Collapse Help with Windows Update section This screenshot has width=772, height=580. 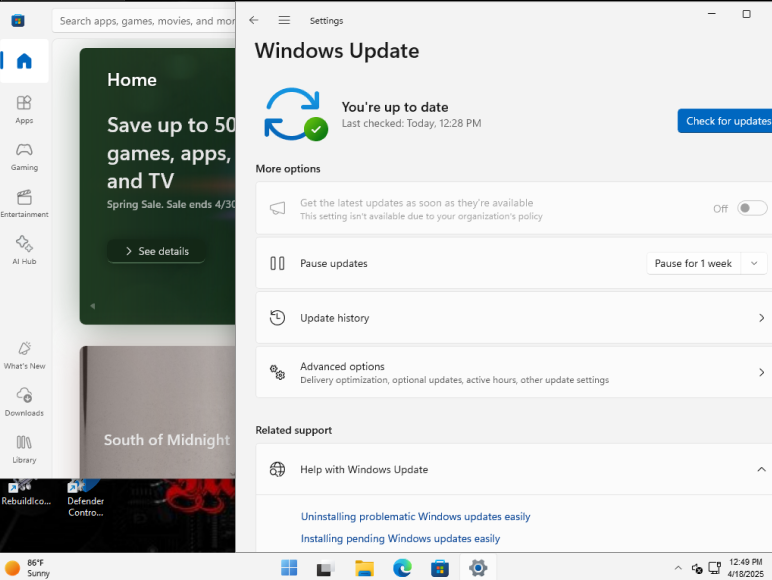tap(761, 469)
